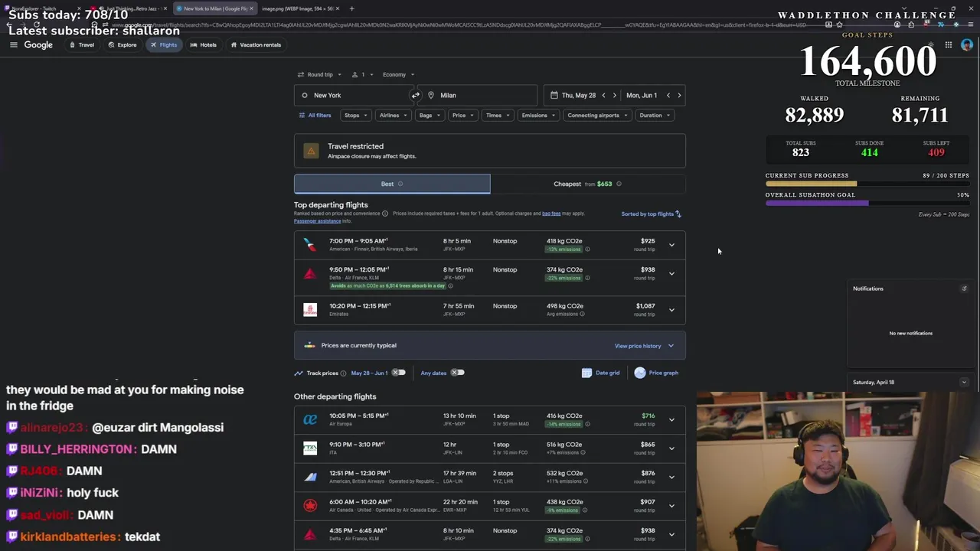Image resolution: width=980 pixels, height=551 pixels.
Task: Open the bag fees link
Action: [x=551, y=214]
